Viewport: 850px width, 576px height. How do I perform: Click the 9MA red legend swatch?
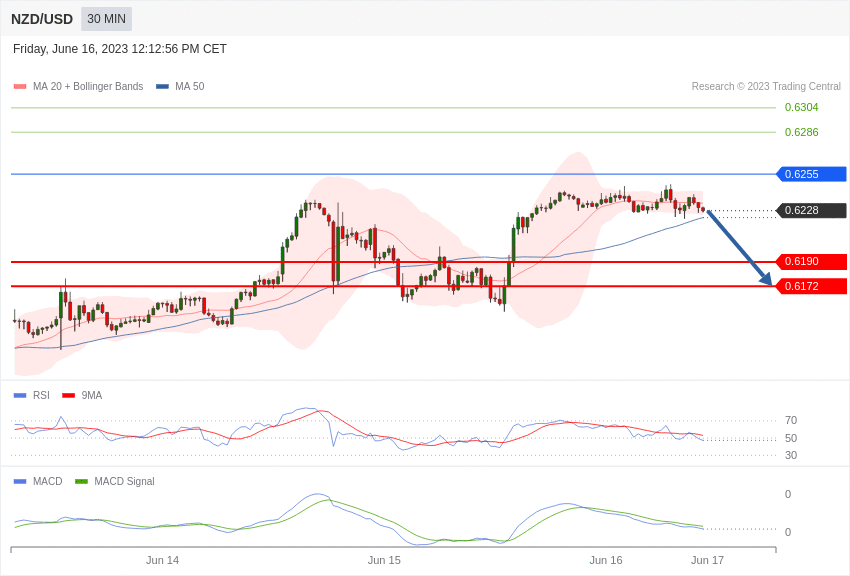tap(69, 396)
